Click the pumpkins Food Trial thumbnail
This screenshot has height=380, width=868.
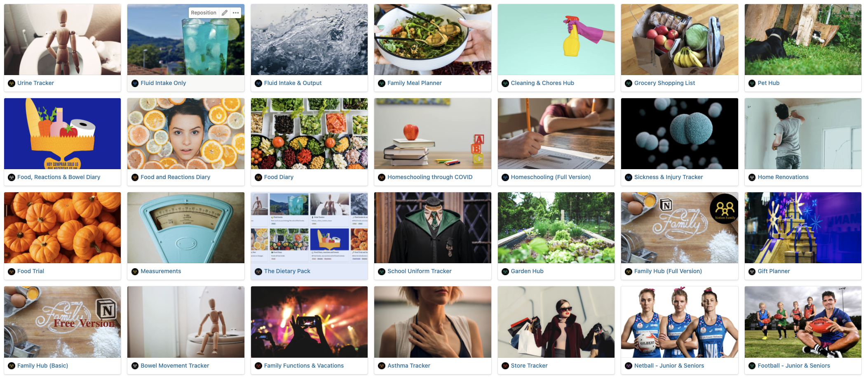63,228
